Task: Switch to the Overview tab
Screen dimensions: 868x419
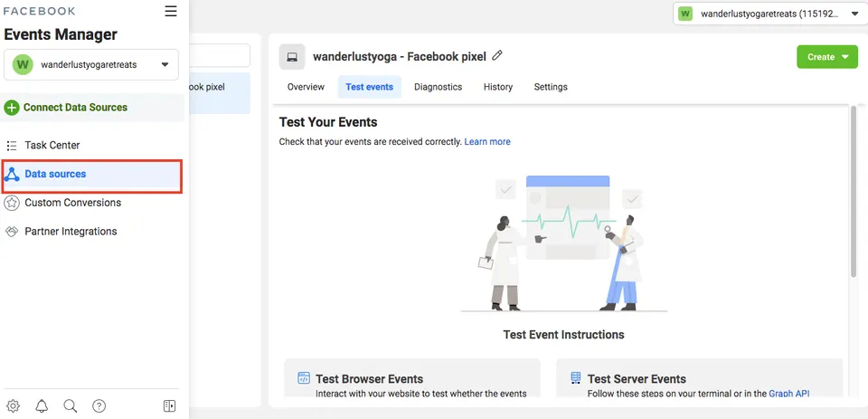Action: (x=306, y=87)
